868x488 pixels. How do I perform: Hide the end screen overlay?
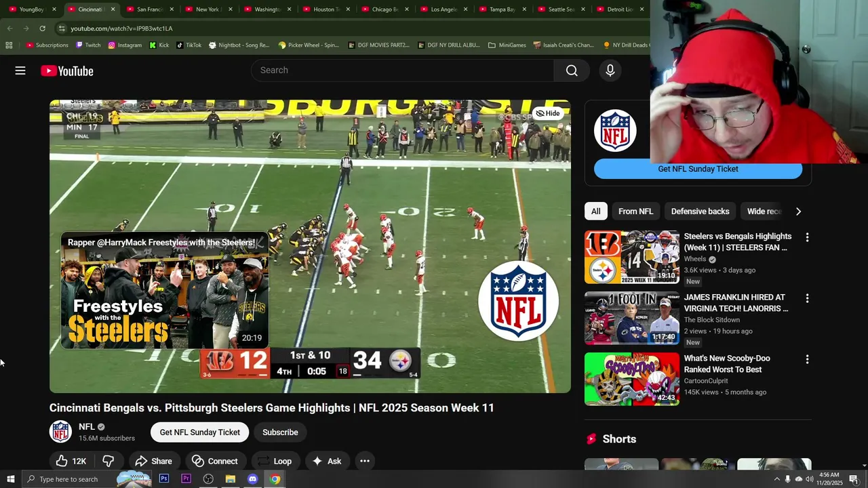pos(548,113)
